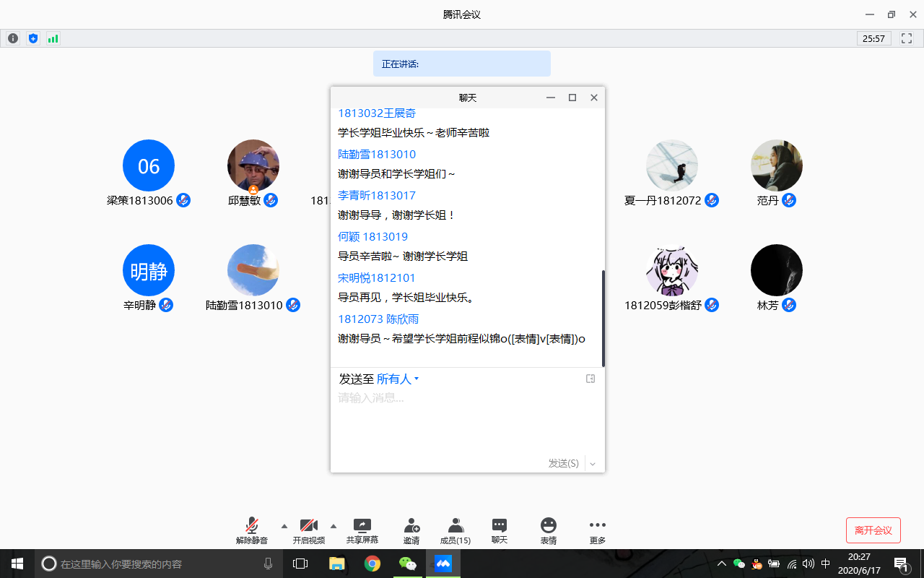Viewport: 924px width, 578px height.
Task: Click the chat window vertical scrollbar
Action: point(603,319)
